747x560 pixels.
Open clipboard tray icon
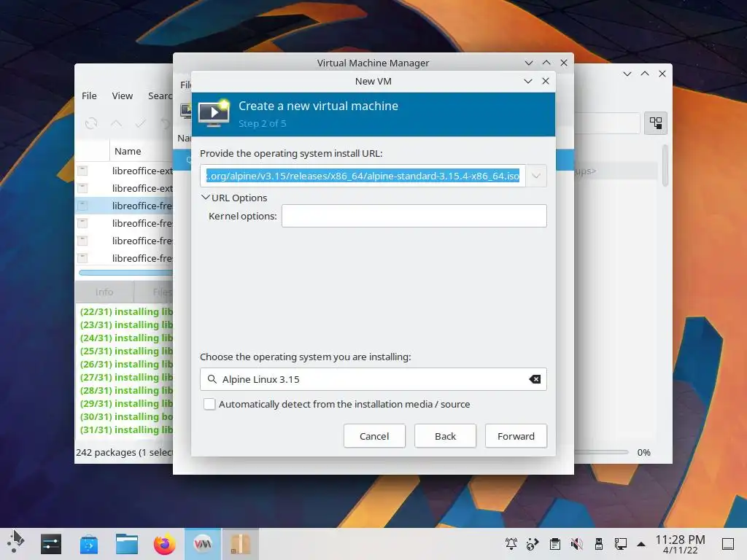coord(555,543)
